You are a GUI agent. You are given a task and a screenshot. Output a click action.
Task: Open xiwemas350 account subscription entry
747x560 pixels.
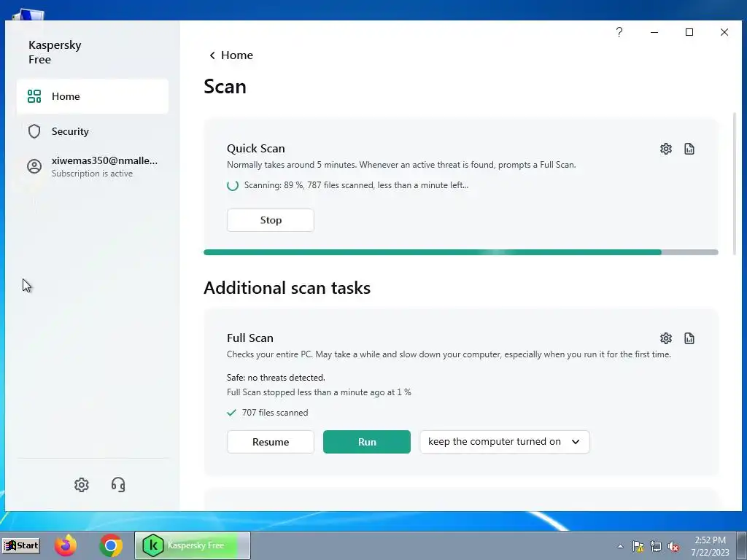point(93,167)
